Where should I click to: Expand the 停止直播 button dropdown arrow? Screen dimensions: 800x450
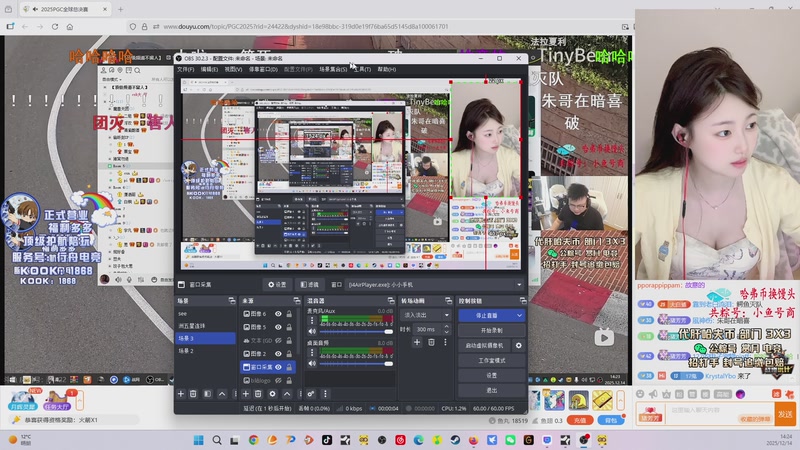pos(519,315)
